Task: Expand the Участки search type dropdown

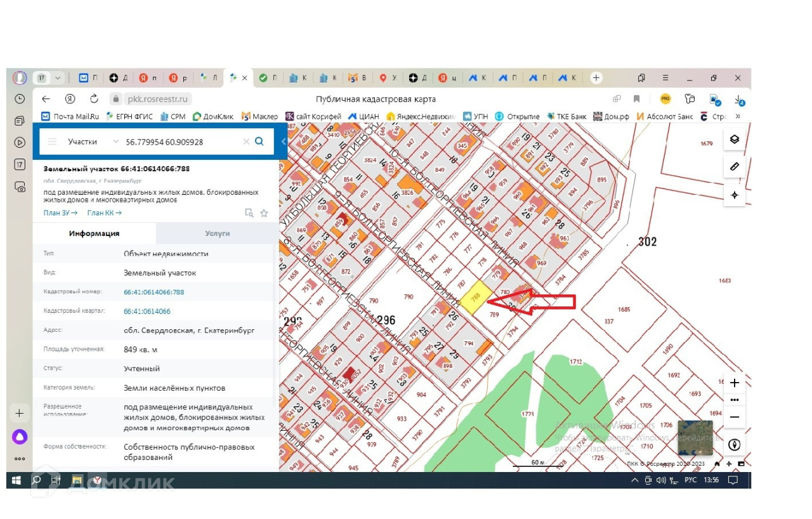Action: click(x=115, y=141)
